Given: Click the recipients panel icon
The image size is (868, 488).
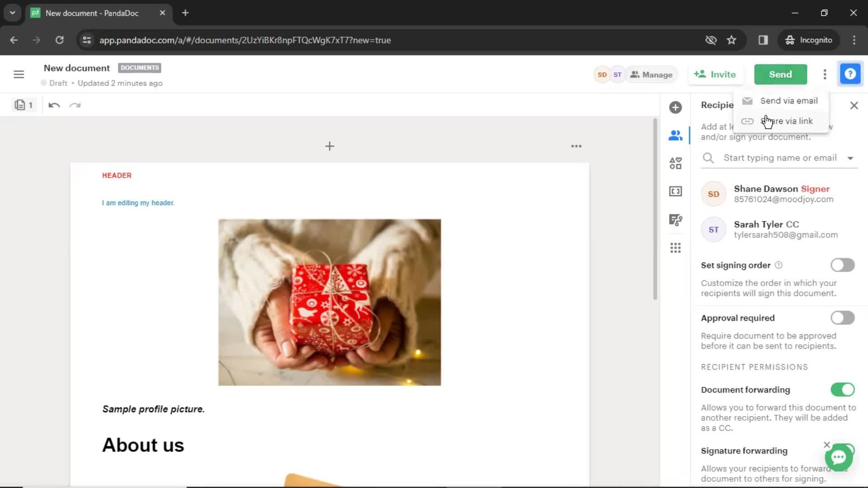Looking at the screenshot, I should [x=675, y=135].
